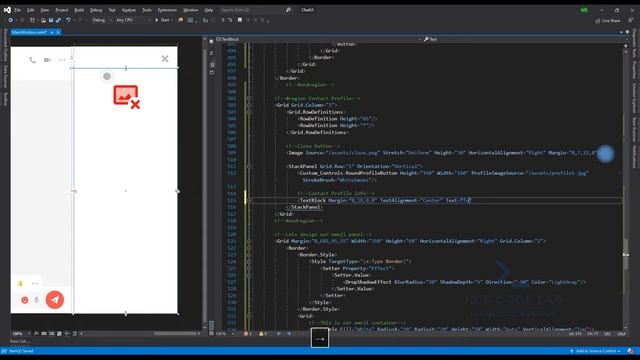This screenshot has width=640, height=360.
Task: Click the Visual Studio search box
Action: click(x=256, y=10)
